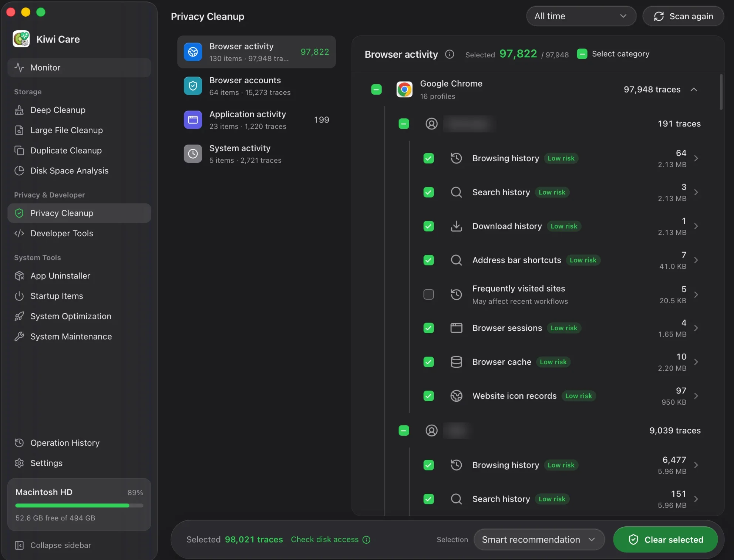Check the Frequently visited sites checkbox
The image size is (734, 560).
(428, 294)
